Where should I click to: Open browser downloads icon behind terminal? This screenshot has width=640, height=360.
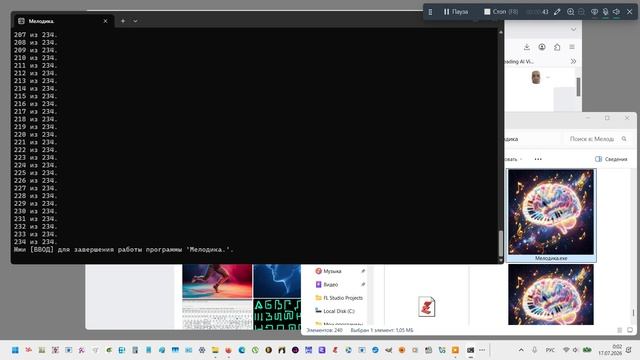coord(527,47)
